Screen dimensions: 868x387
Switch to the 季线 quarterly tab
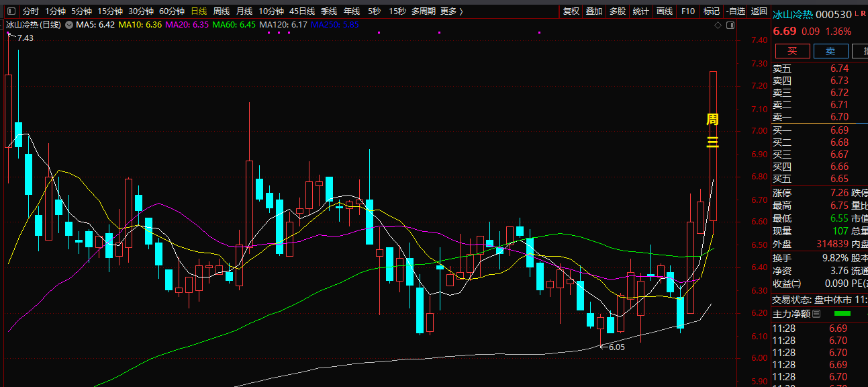coord(329,11)
